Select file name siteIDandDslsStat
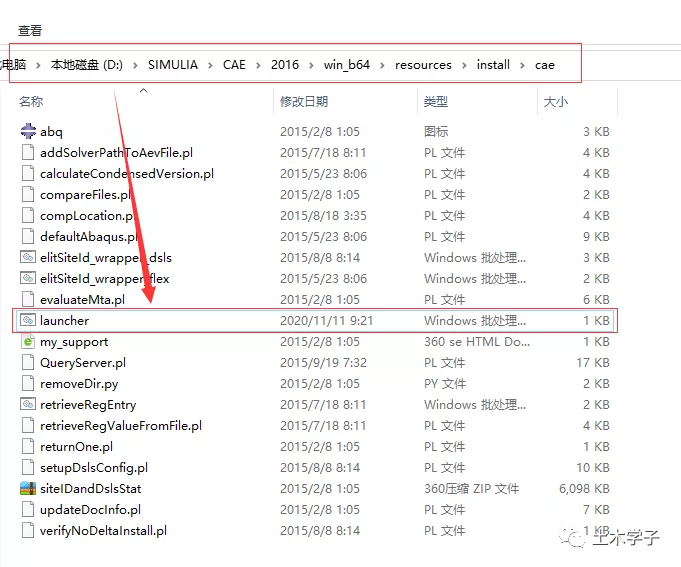Screen dimensions: 681x567 click(90, 488)
